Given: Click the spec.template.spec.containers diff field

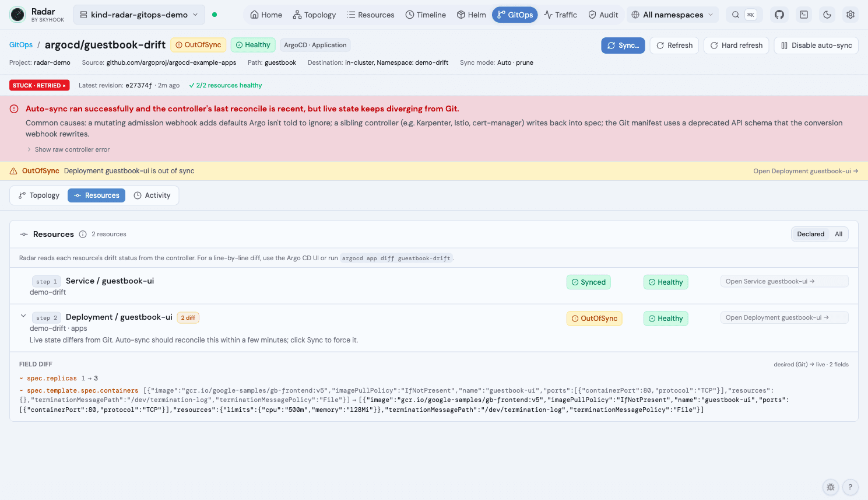Looking at the screenshot, I should (83, 391).
